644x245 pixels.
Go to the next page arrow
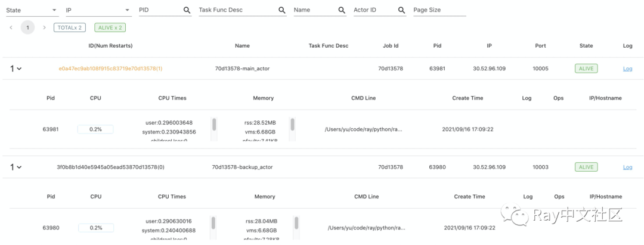pos(44,27)
